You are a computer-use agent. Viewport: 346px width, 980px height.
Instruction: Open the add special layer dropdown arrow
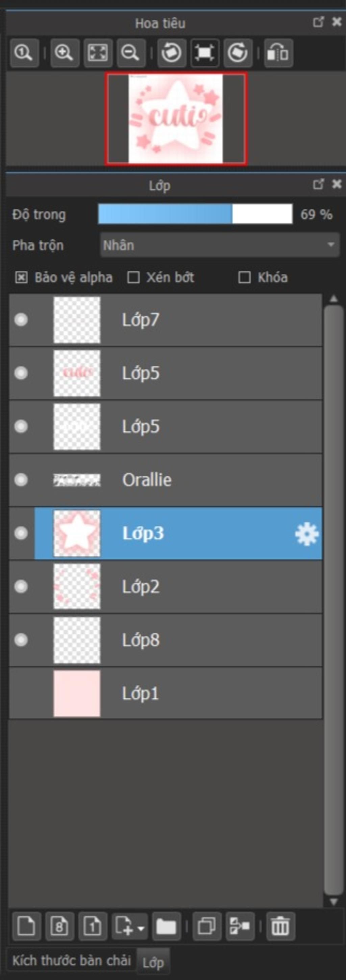[x=141, y=926]
